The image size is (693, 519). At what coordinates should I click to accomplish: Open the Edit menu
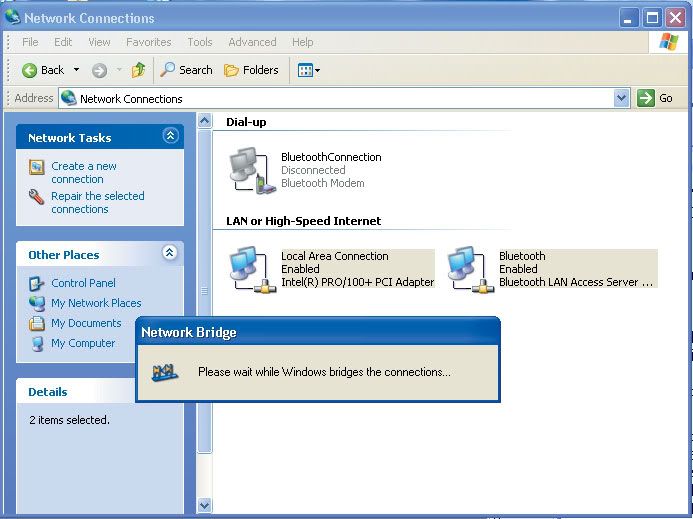63,42
